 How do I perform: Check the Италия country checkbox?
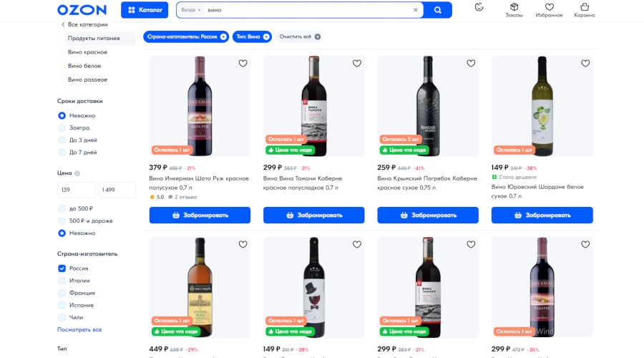tap(62, 281)
